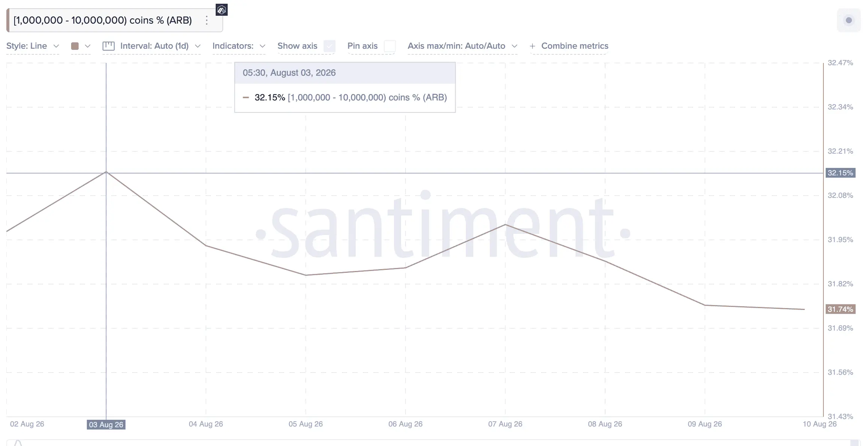Click the round indicator button at top right
The width and height of the screenshot is (868, 446).
(x=849, y=20)
